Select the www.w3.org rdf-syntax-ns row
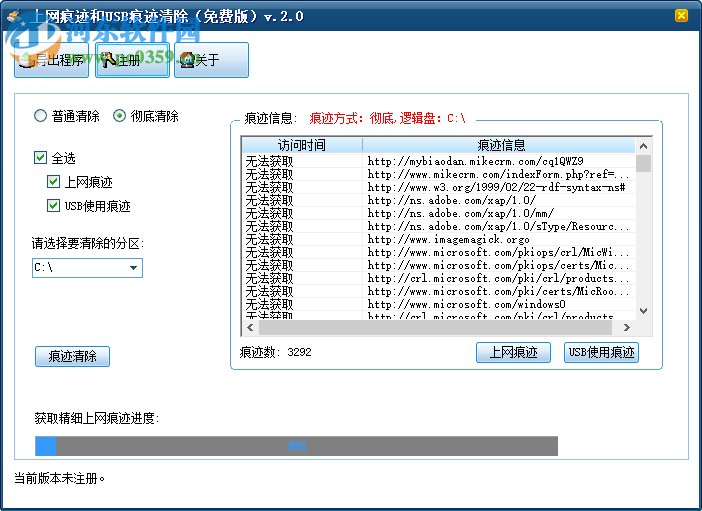This screenshot has height=511, width=702. (x=438, y=187)
